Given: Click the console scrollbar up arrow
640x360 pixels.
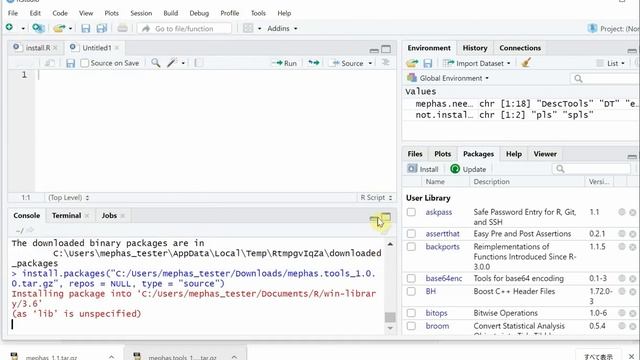Looking at the screenshot, I should tap(390, 244).
